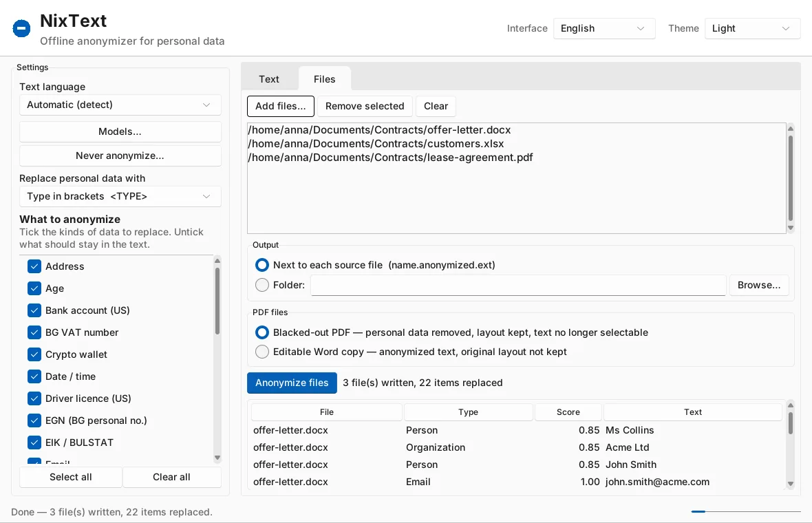Toggle the Bank account (US) checkbox
Screen dimensions: 812x523
click(x=34, y=310)
